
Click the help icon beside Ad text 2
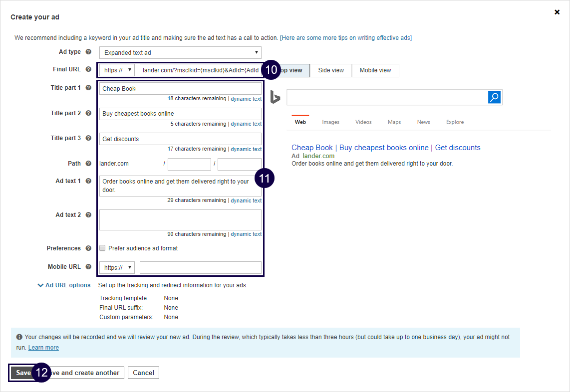point(88,215)
